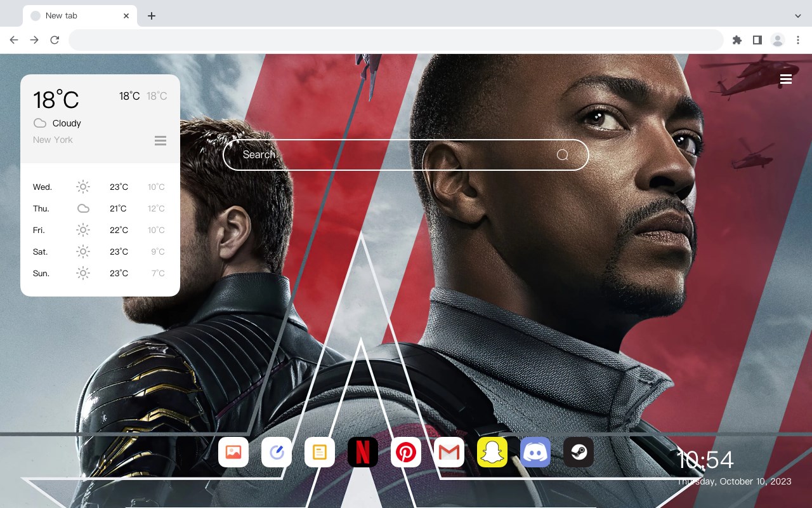Close the New tab tab
The width and height of the screenshot is (812, 508).
126,16
